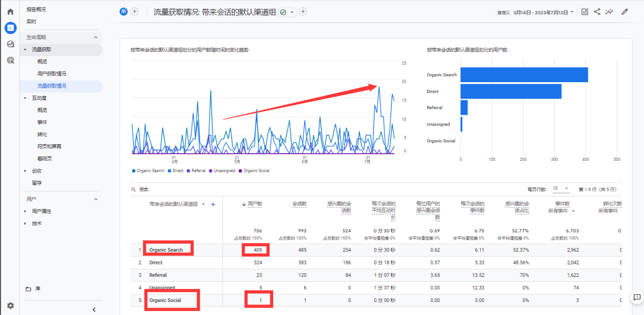Sort by 每位用户的感兴趣会话数 header
This screenshot has height=315, width=644.
428,211
